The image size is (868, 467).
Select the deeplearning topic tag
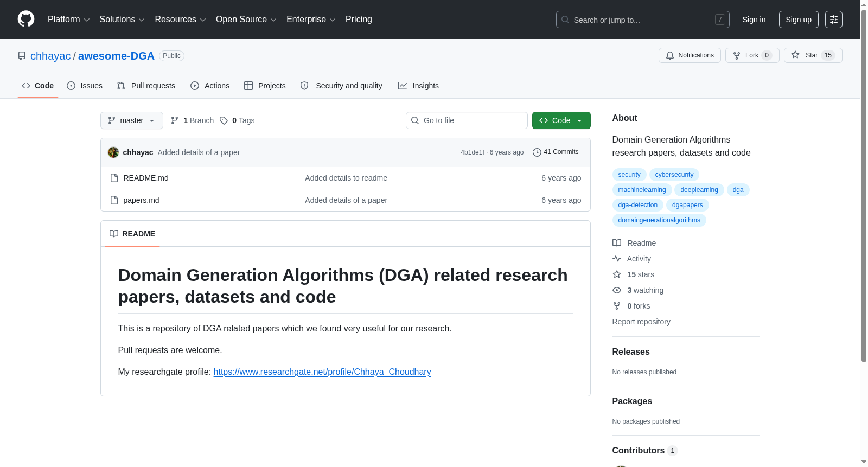point(699,190)
